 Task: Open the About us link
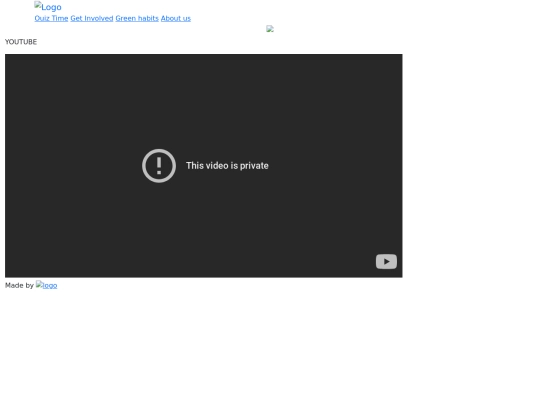tap(176, 18)
